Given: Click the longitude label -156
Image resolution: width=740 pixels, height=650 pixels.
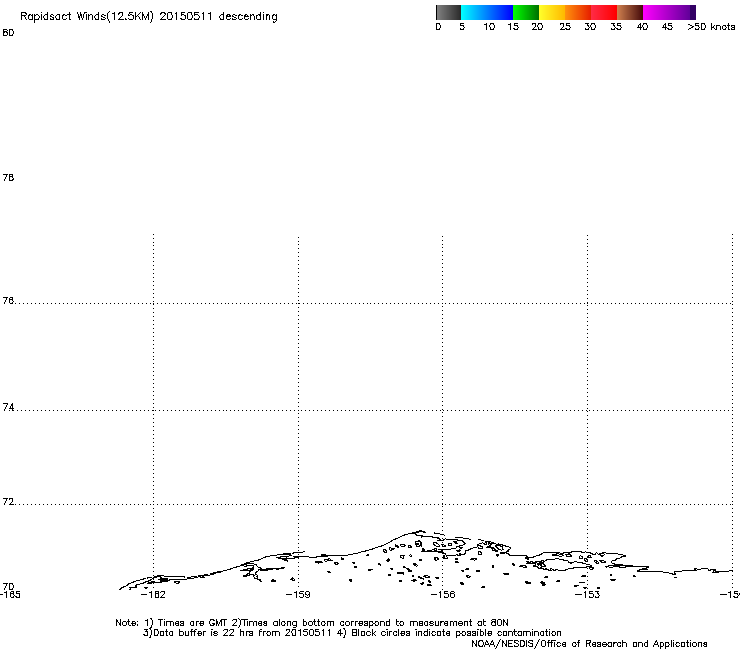Looking at the screenshot, I should point(443,595).
